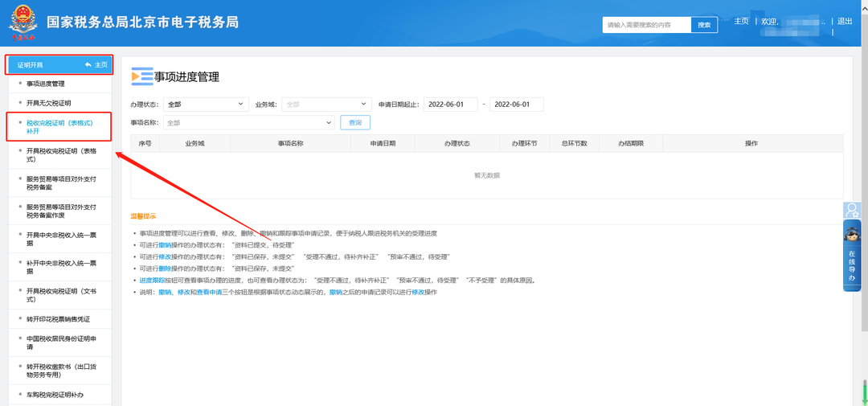The image size is (868, 406).
Task: Click the orange play list icon by 事项进度管理
Action: (142, 76)
